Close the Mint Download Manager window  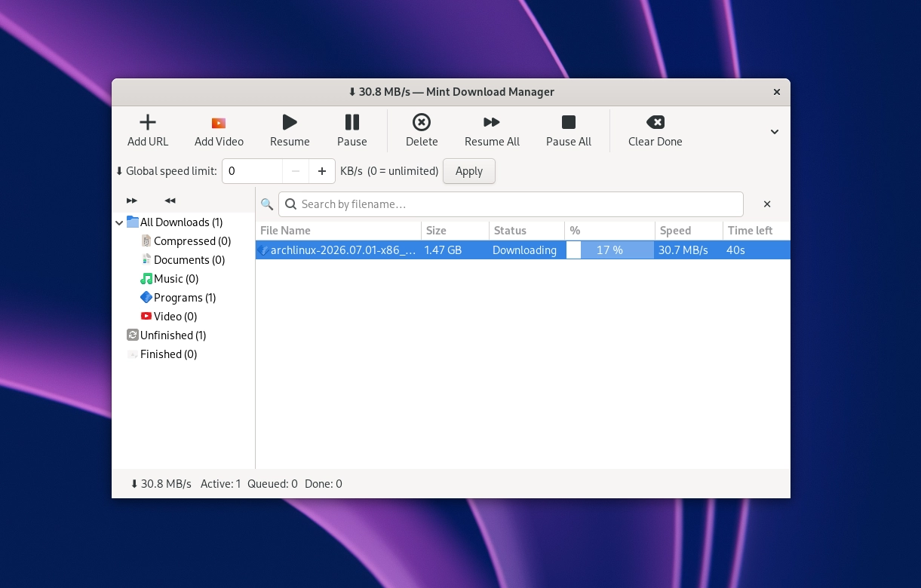tap(776, 92)
